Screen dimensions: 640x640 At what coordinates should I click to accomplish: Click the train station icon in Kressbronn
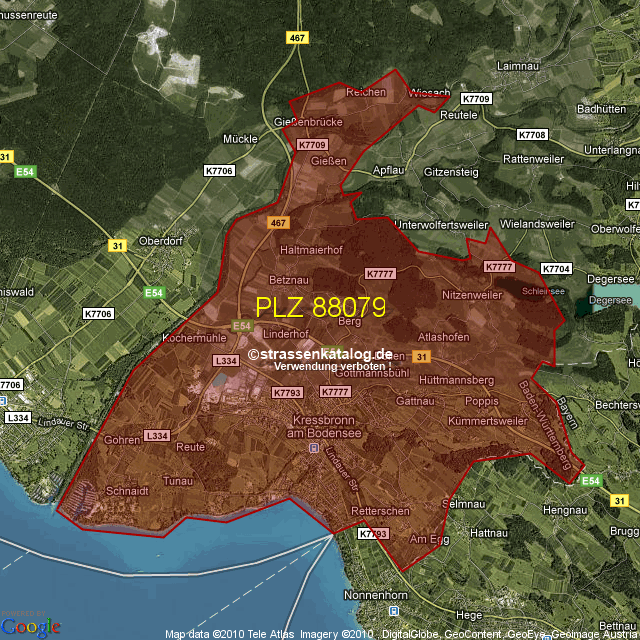click(x=315, y=448)
